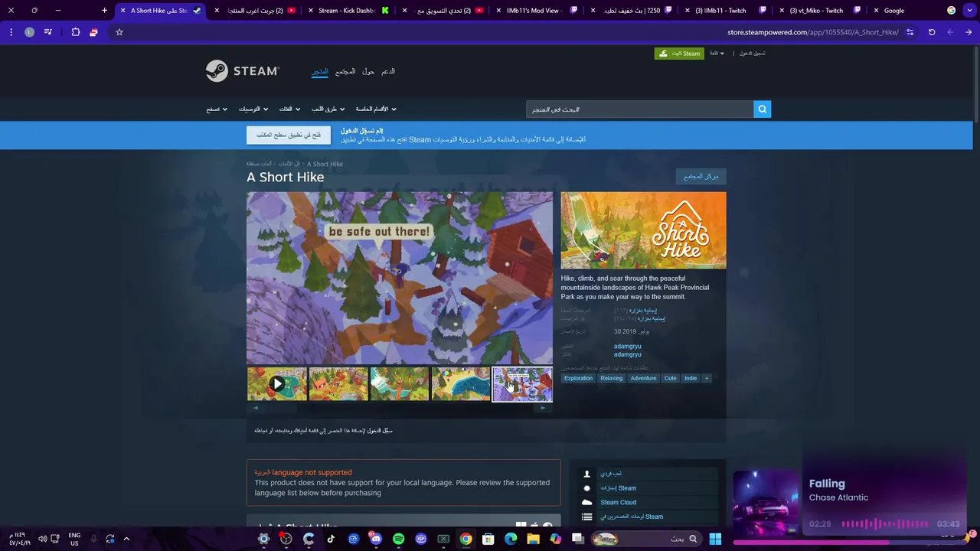
Task: Click the browser extensions puzzle icon
Action: tap(76, 32)
